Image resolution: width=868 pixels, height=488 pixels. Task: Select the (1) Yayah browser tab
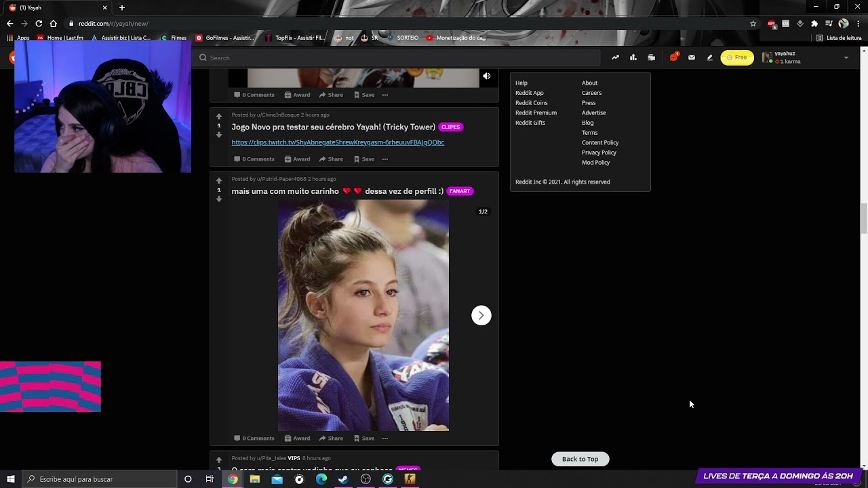58,7
